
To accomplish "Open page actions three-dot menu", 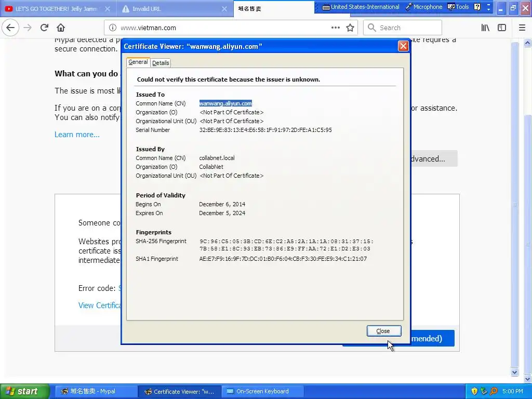I will coord(335,28).
